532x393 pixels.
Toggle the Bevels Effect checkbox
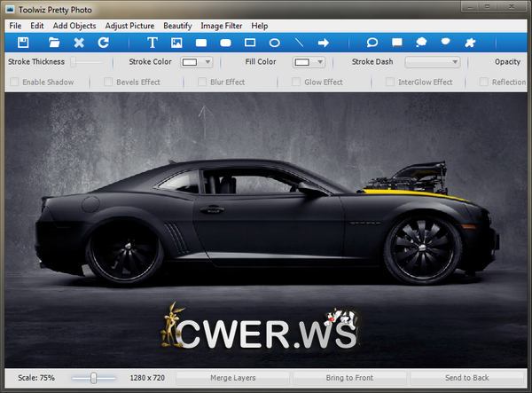click(108, 83)
